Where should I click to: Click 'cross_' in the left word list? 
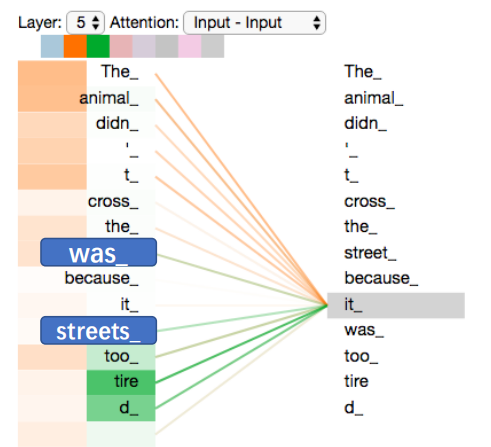click(113, 202)
